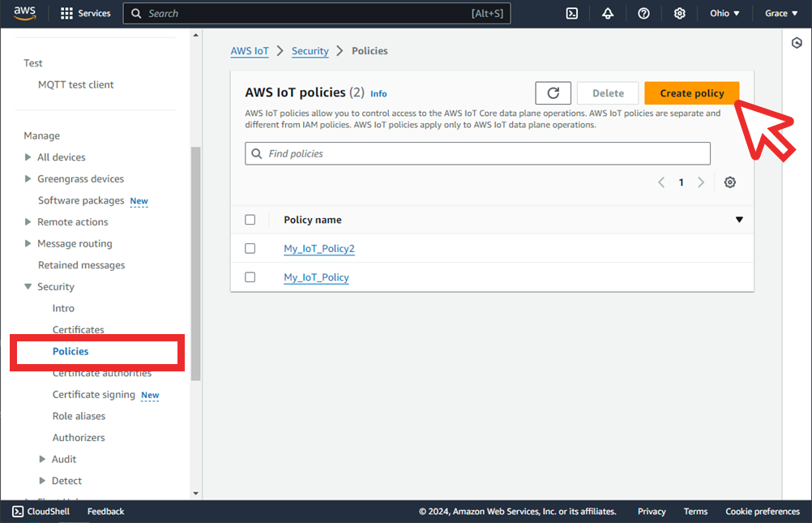Open console settings gear in top bar
This screenshot has width=812, height=523.
(679, 14)
